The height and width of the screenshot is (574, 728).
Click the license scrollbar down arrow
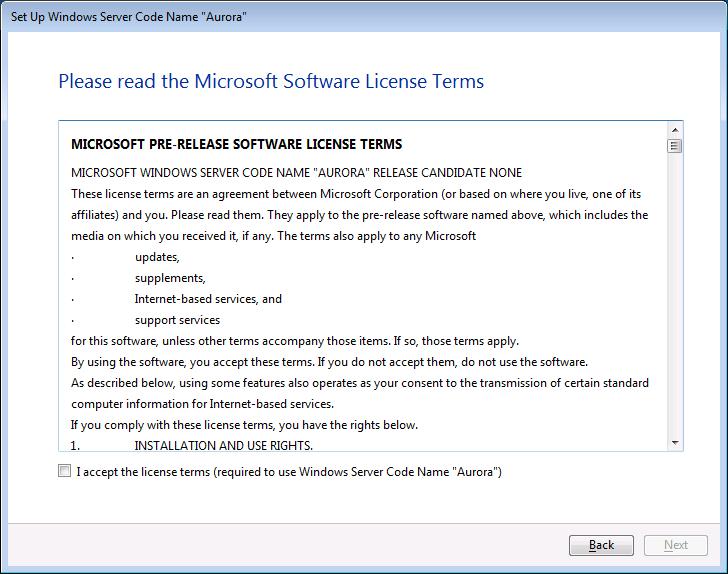point(675,442)
